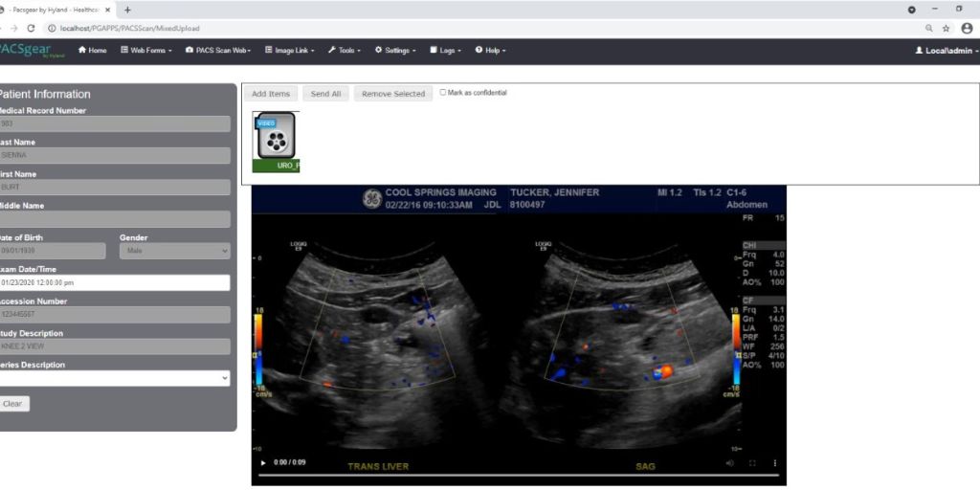This screenshot has height=490, width=980.
Task: Reload the page with browser refresh icon
Action: 31,28
